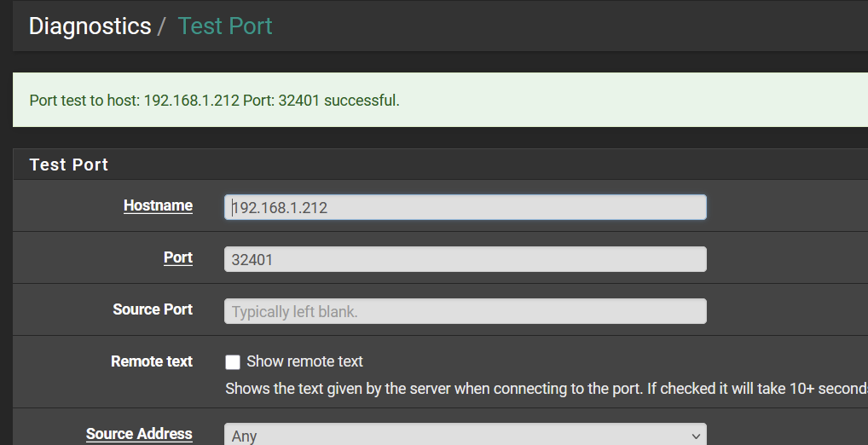The width and height of the screenshot is (868, 445).
Task: Click the 'Typically left blank.' placeholder text
Action: [x=294, y=312]
